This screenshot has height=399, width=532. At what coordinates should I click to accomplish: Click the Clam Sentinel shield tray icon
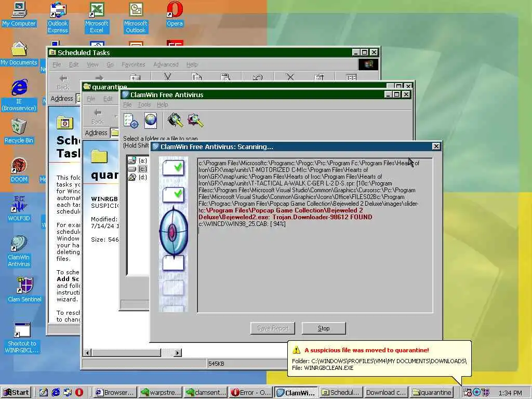pyautogui.click(x=486, y=393)
